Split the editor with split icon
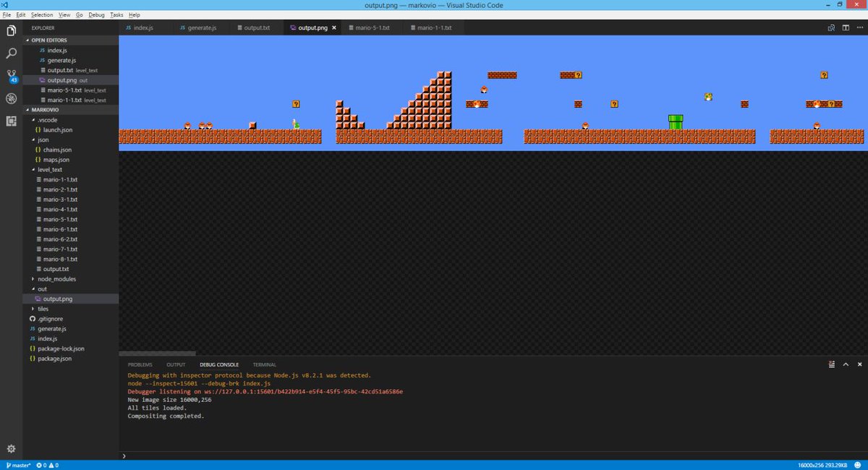This screenshot has width=868, height=470. point(845,28)
